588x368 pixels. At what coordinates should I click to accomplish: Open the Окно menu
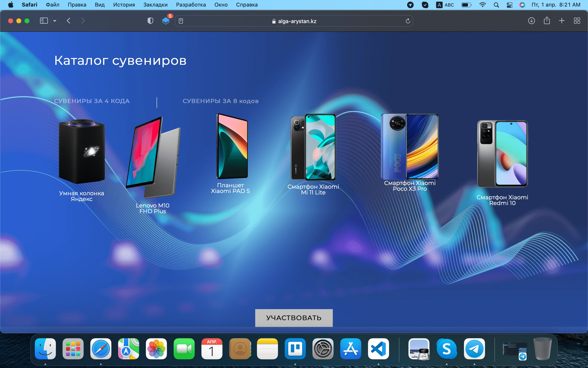point(221,5)
